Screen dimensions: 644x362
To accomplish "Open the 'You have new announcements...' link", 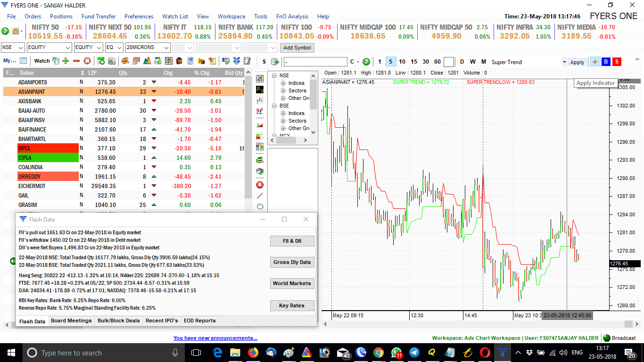I will pyautogui.click(x=215, y=338).
